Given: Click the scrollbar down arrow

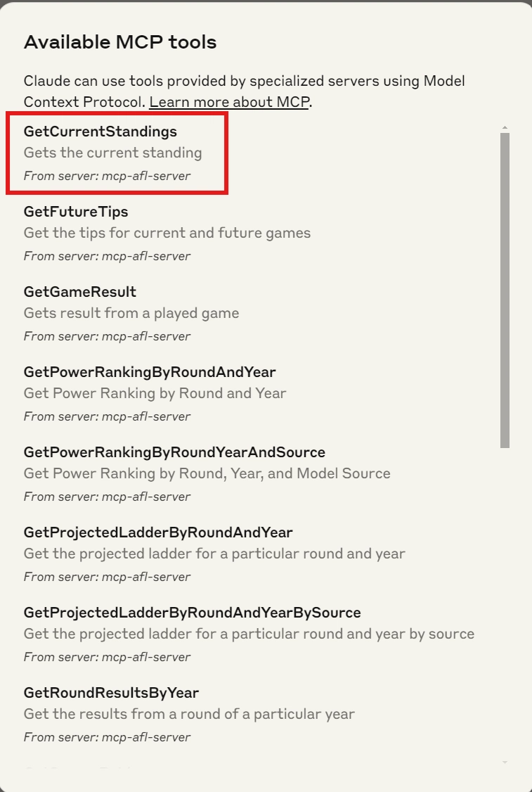Looking at the screenshot, I should [x=505, y=762].
